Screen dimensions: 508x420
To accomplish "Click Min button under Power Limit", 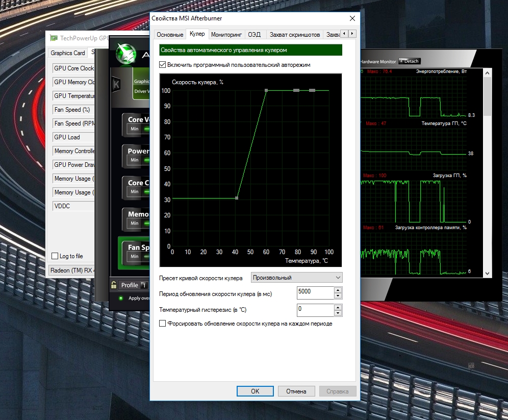I will click(135, 160).
